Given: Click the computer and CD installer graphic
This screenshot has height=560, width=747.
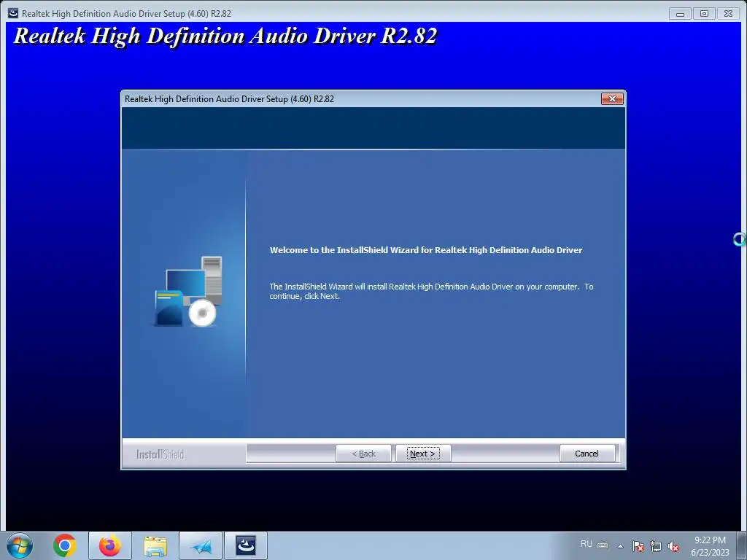Looking at the screenshot, I should pyautogui.click(x=188, y=292).
